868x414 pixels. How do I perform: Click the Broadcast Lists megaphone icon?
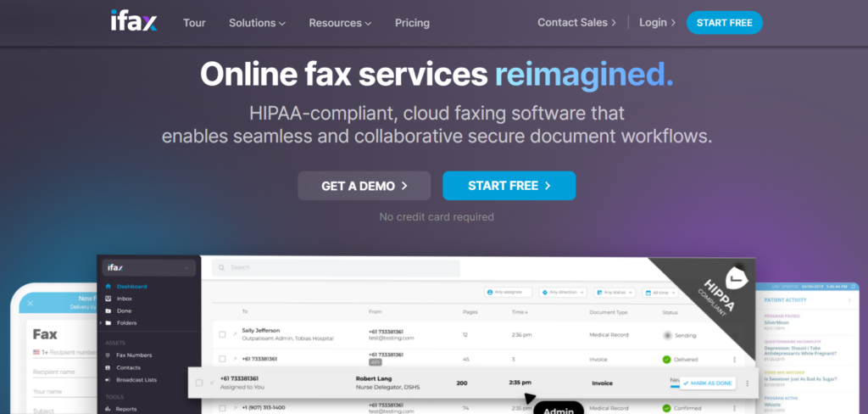point(108,379)
